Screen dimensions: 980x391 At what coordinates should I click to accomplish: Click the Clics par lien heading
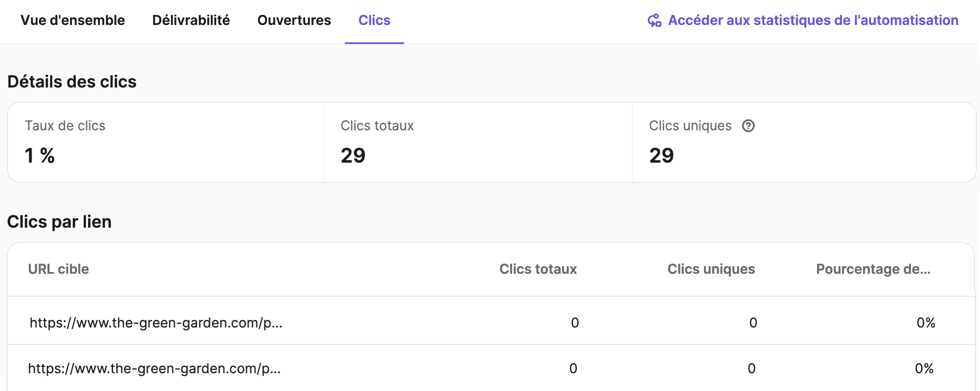(59, 222)
